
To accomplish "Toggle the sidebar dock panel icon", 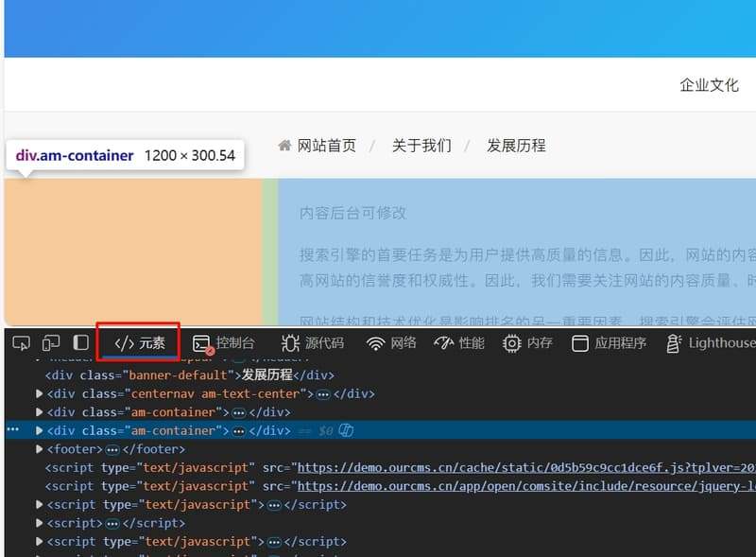I will tap(80, 342).
